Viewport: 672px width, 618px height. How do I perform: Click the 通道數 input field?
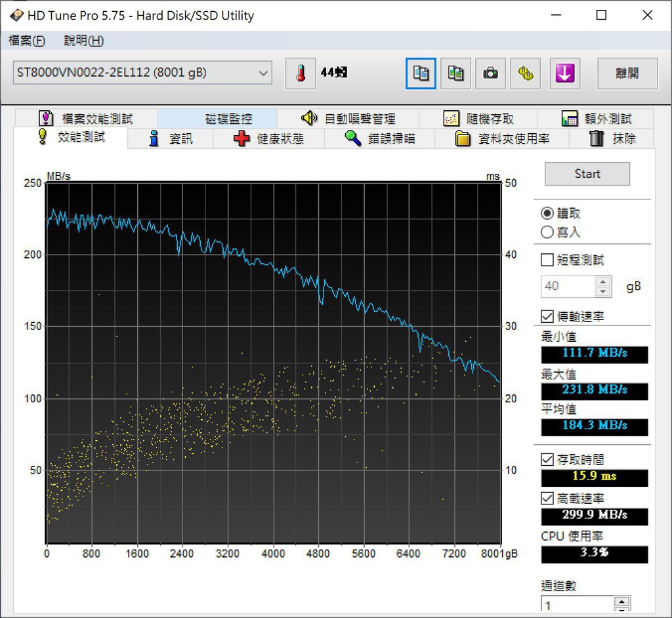577,604
